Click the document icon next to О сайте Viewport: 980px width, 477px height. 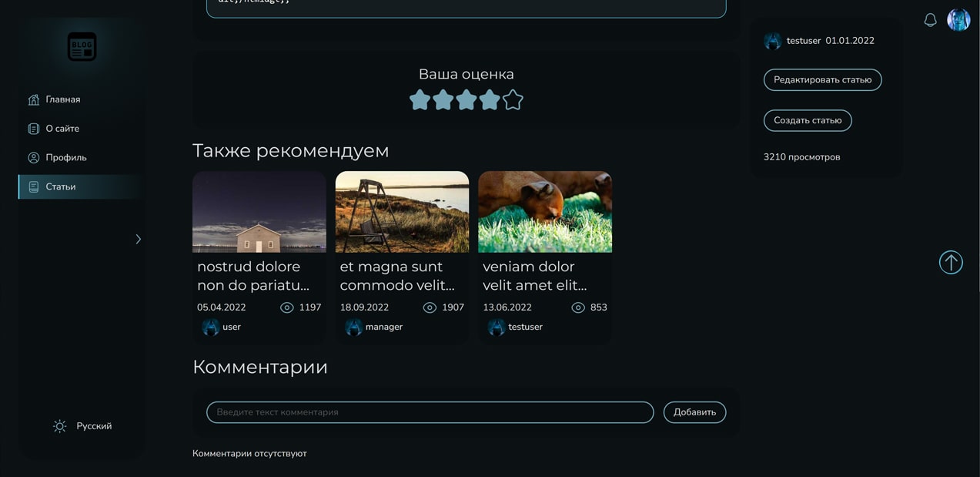tap(33, 129)
